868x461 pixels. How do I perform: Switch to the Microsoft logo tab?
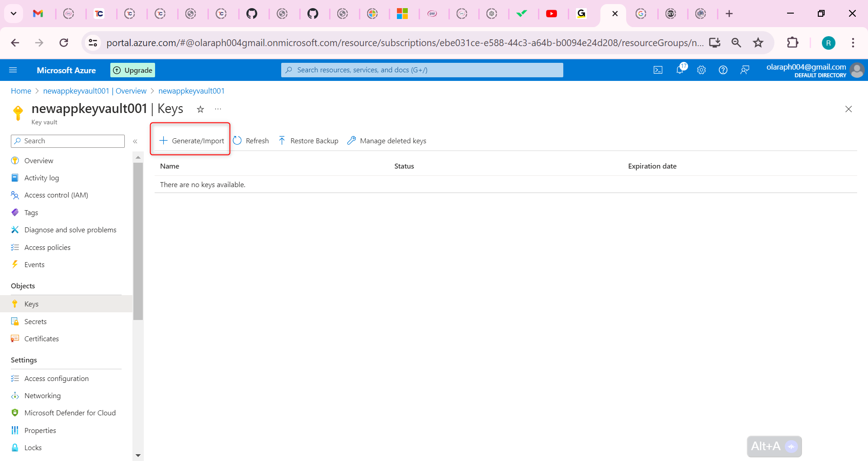[402, 14]
